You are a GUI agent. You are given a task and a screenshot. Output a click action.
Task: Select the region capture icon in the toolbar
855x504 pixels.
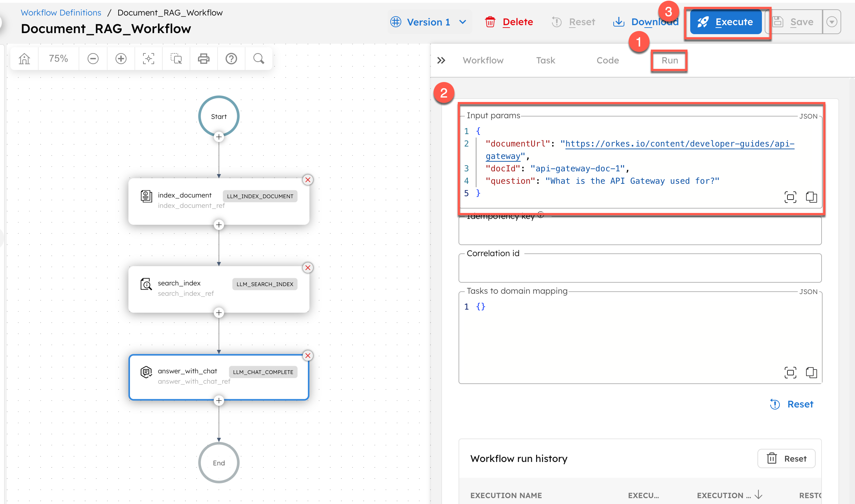click(x=176, y=58)
